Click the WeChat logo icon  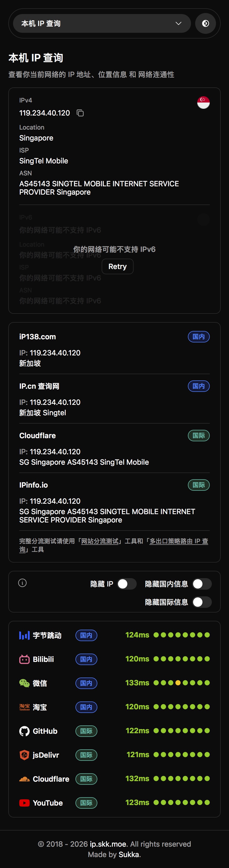24,683
